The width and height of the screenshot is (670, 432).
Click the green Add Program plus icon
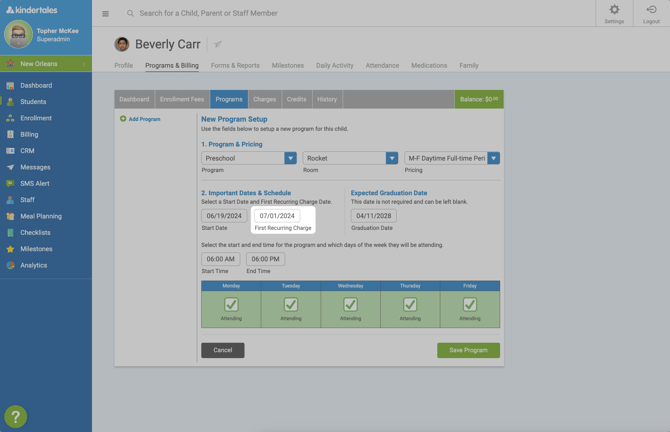pyautogui.click(x=123, y=119)
